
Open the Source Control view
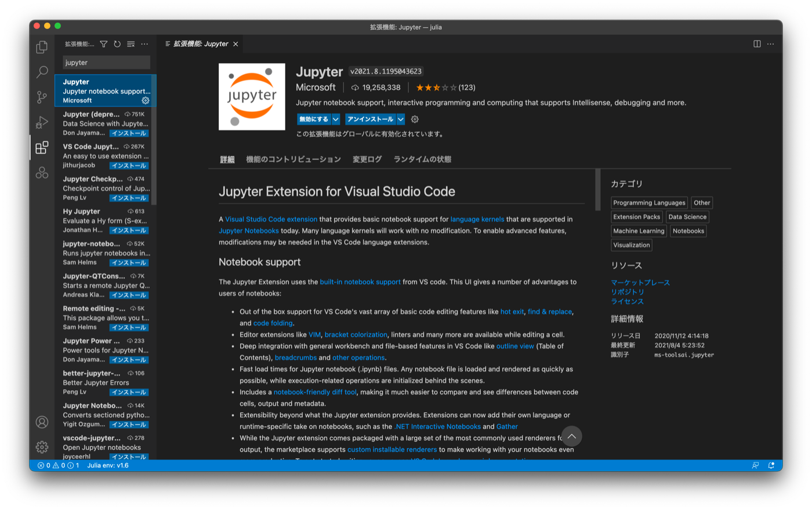(x=42, y=97)
